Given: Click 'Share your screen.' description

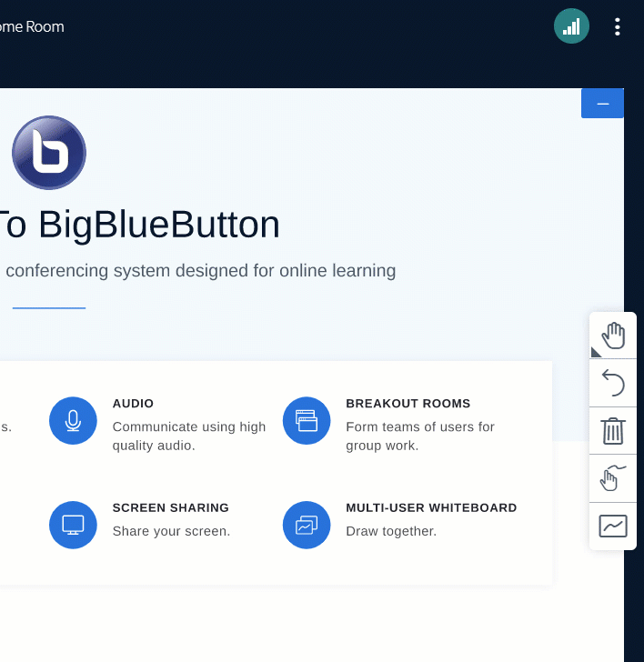Looking at the screenshot, I should (171, 531).
